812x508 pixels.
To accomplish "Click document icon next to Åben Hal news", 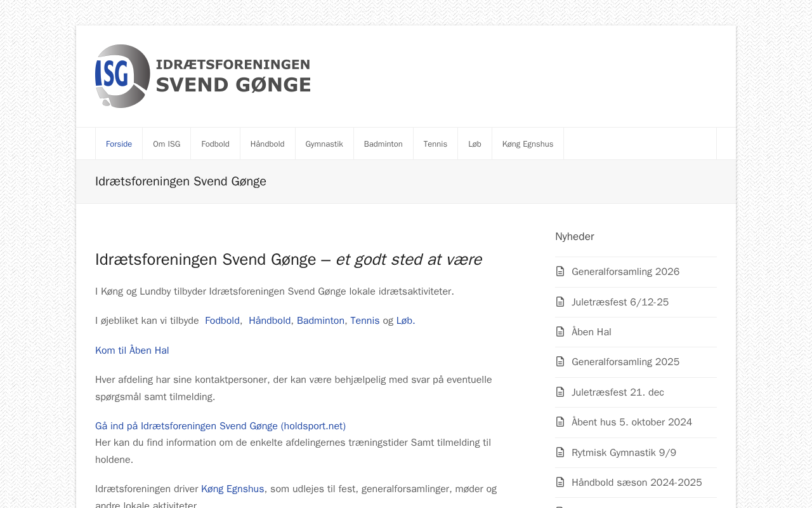I will [560, 332].
